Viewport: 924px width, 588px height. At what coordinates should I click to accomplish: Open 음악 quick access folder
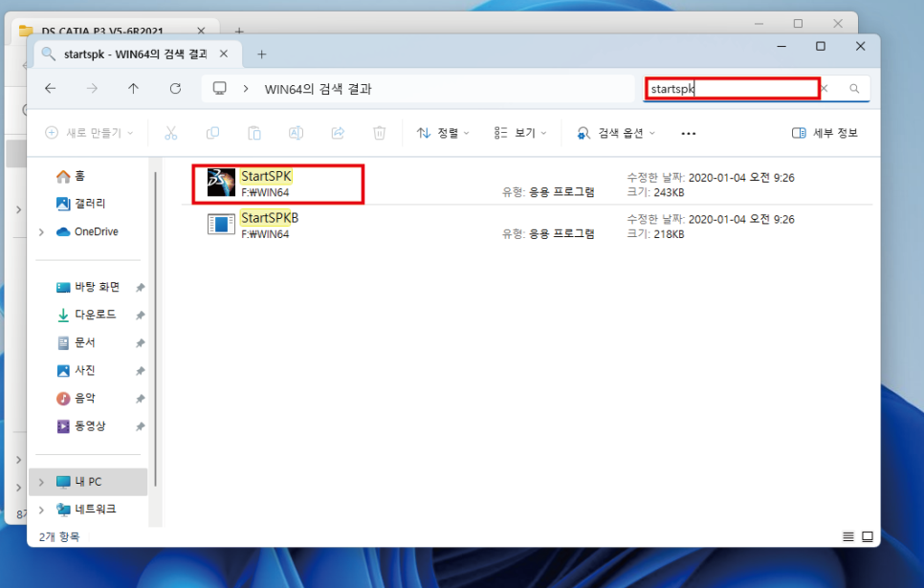[x=76, y=399]
